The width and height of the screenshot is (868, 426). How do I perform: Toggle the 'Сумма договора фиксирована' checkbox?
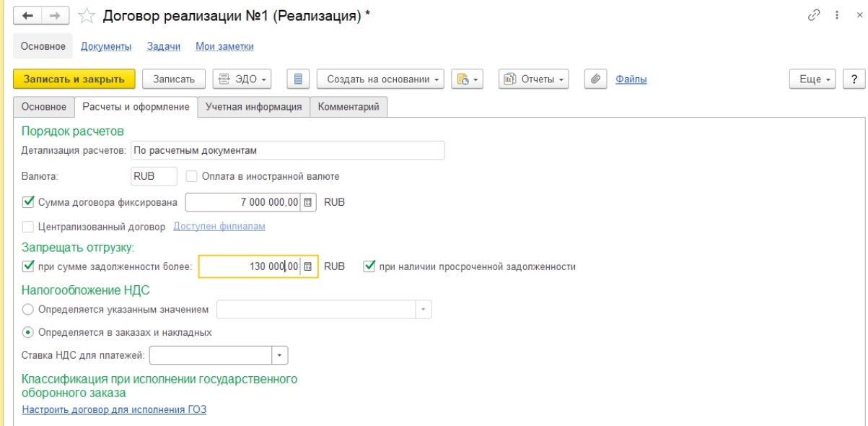click(x=29, y=203)
